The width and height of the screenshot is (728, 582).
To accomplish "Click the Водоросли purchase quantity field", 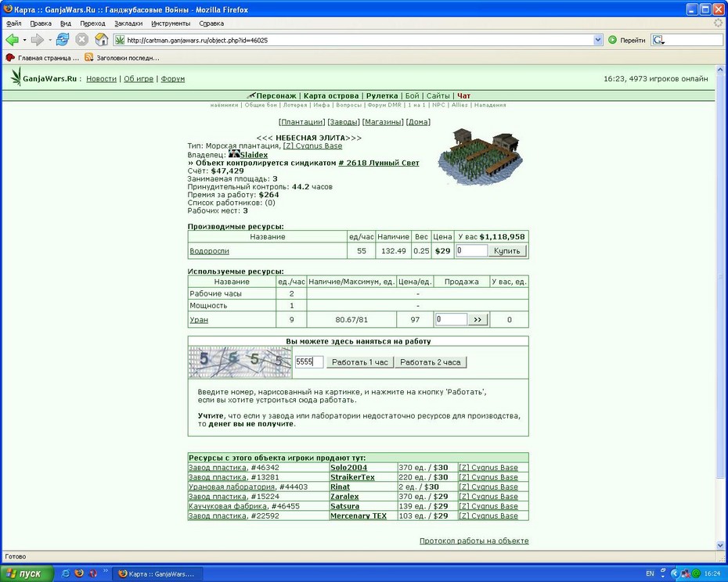I will pyautogui.click(x=472, y=250).
